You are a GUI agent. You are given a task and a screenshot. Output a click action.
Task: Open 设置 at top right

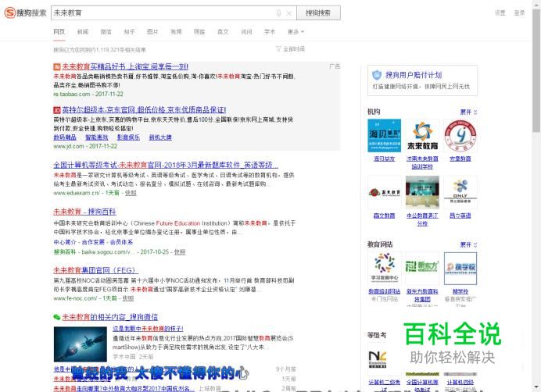click(500, 13)
